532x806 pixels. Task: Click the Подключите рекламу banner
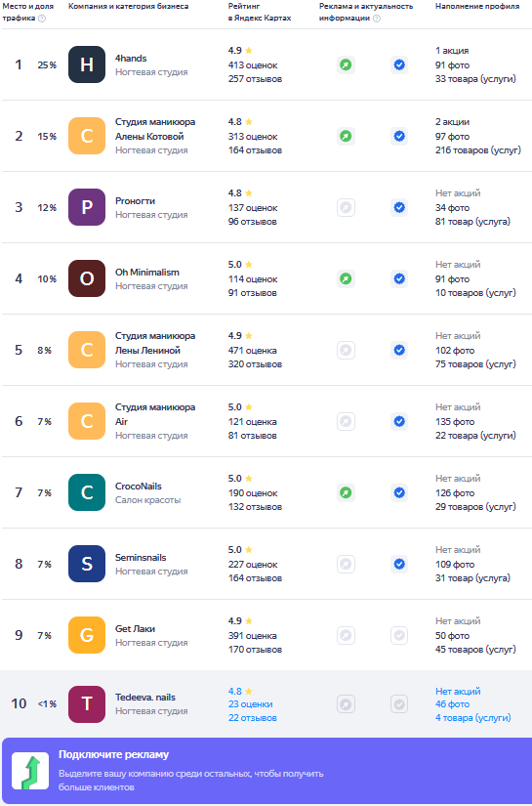coord(266,771)
